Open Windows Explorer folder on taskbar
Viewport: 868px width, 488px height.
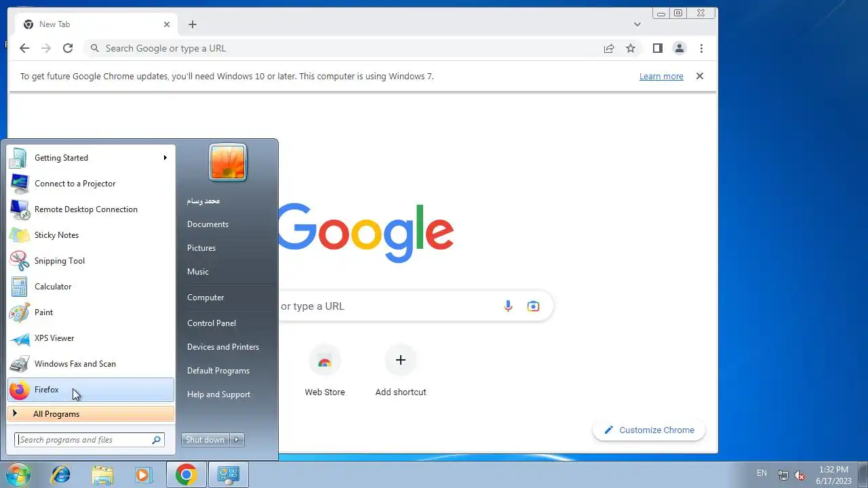pos(102,475)
